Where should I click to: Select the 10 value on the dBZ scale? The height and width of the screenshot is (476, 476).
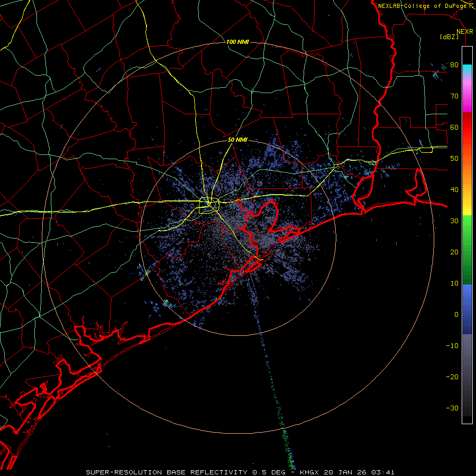pyautogui.click(x=454, y=283)
